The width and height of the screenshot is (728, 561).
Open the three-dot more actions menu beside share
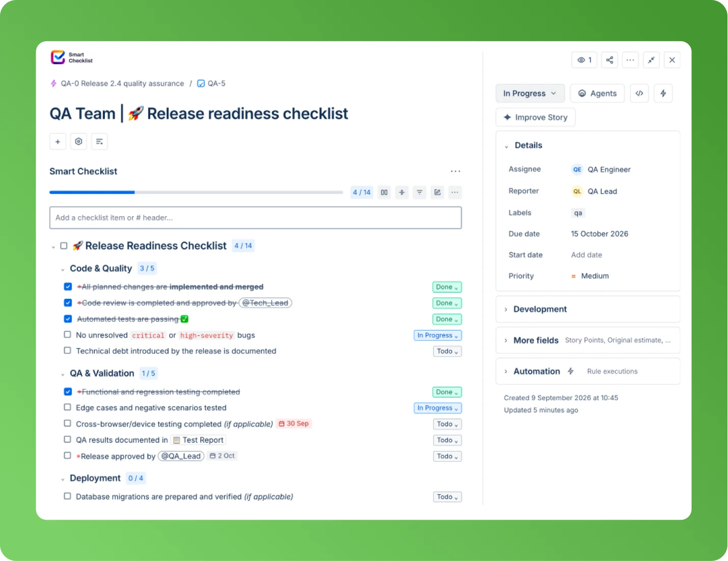click(x=630, y=60)
